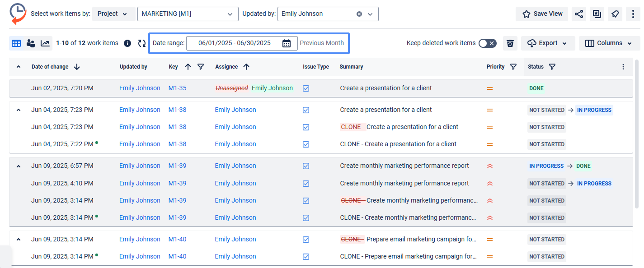The height and width of the screenshot is (268, 644).
Task: Collapse the M1-39 change history group
Action: [x=19, y=166]
